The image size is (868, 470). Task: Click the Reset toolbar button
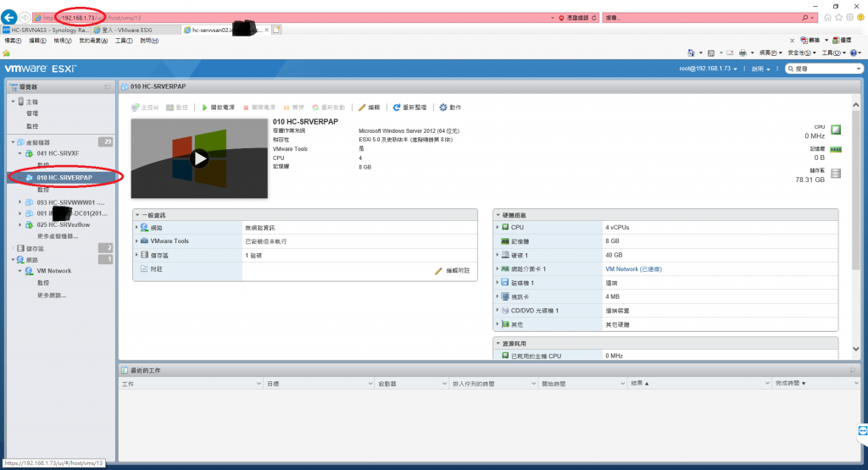pyautogui.click(x=328, y=108)
